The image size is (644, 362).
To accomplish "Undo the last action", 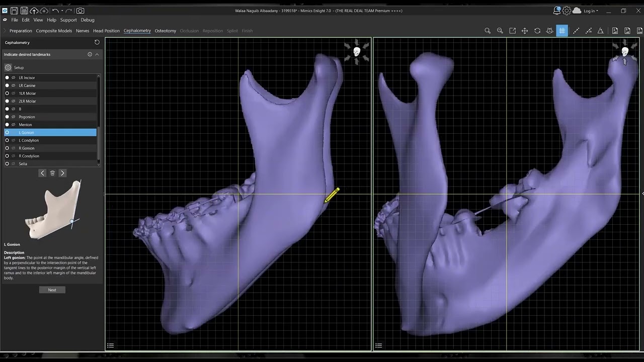I will pos(55,11).
